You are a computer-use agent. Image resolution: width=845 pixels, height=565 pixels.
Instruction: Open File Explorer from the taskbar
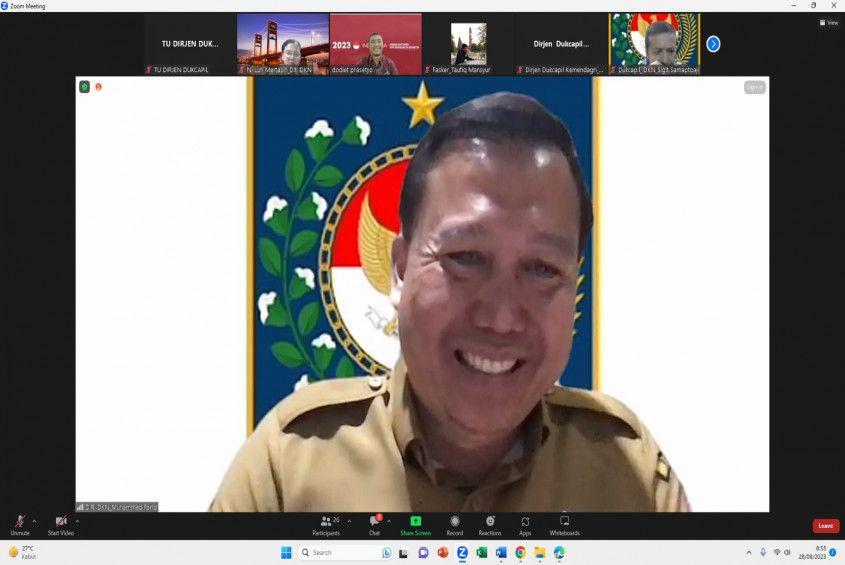click(x=539, y=553)
